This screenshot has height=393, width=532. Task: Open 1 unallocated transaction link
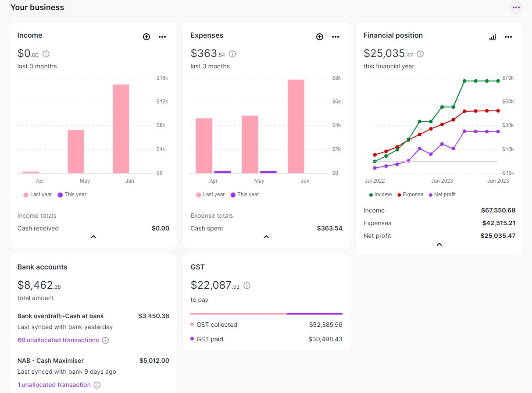tap(54, 385)
